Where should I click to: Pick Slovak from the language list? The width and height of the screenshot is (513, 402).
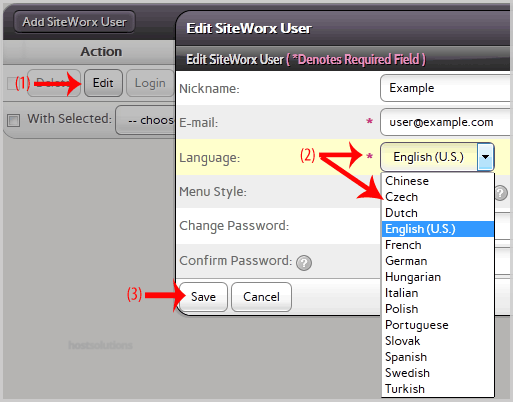[x=438, y=341]
